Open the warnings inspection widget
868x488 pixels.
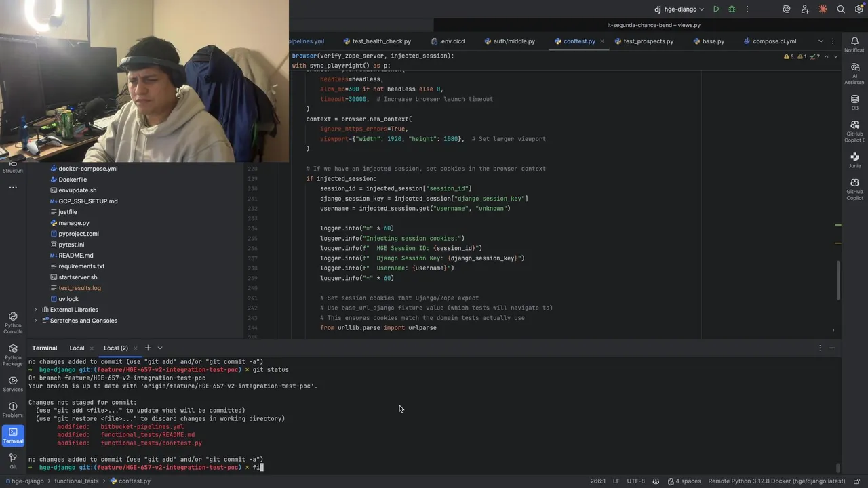802,56
